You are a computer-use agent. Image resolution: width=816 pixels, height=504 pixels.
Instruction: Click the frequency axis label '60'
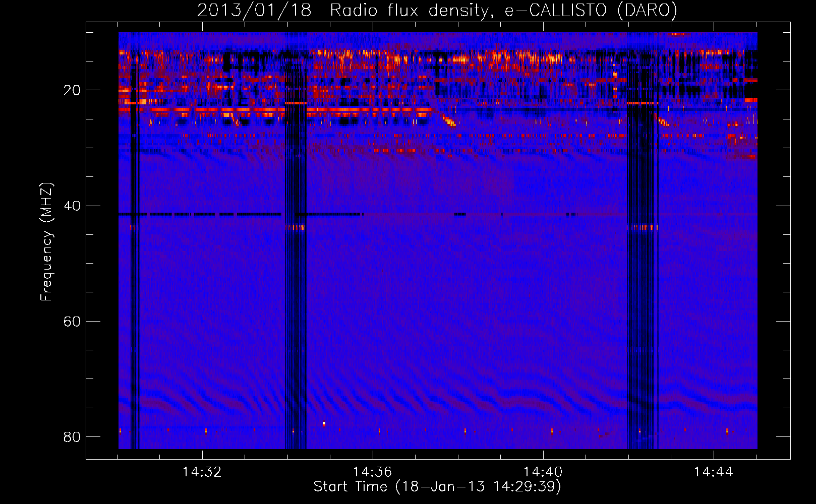[72, 321]
